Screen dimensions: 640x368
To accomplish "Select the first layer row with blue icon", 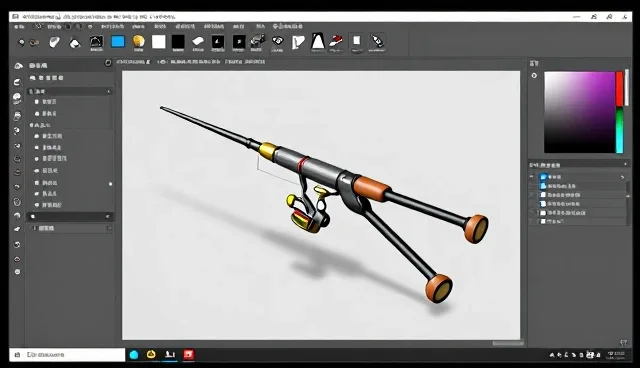I will pyautogui.click(x=579, y=177).
